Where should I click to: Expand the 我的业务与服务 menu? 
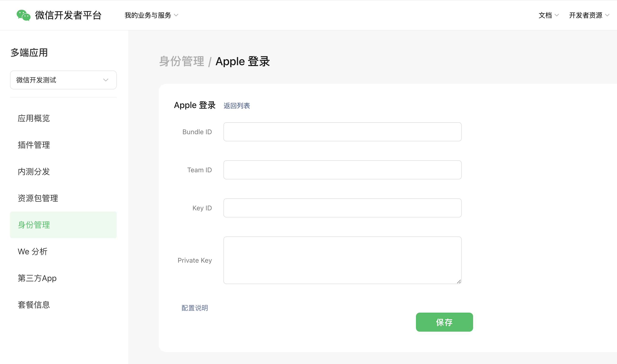151,15
